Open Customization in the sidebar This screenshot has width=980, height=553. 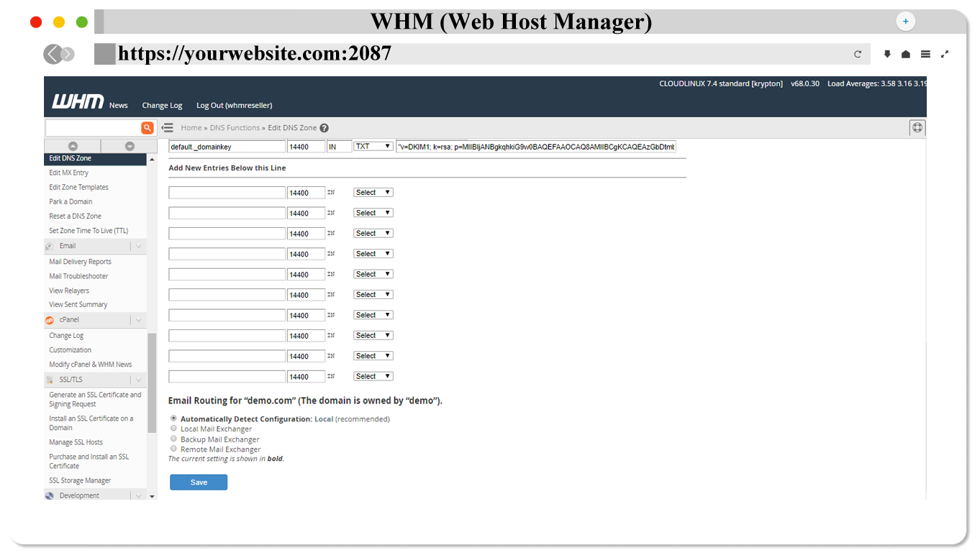[70, 350]
